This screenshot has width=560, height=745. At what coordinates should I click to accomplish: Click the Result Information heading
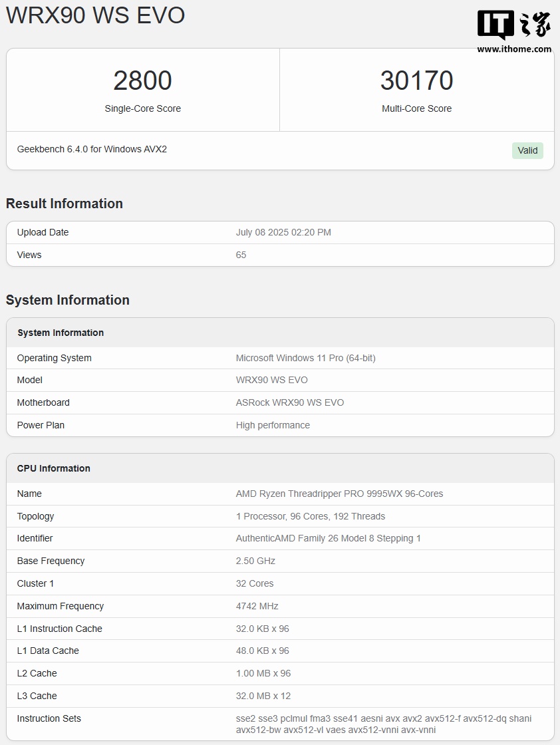[65, 204]
